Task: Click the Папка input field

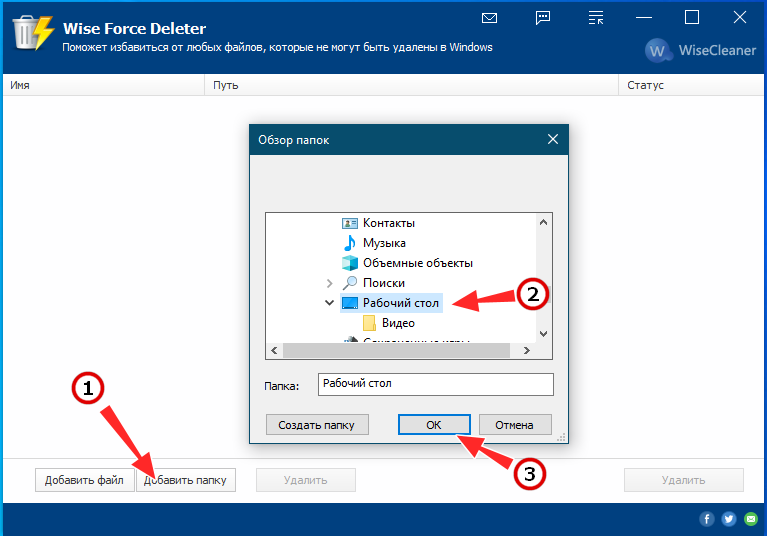Action: [435, 384]
